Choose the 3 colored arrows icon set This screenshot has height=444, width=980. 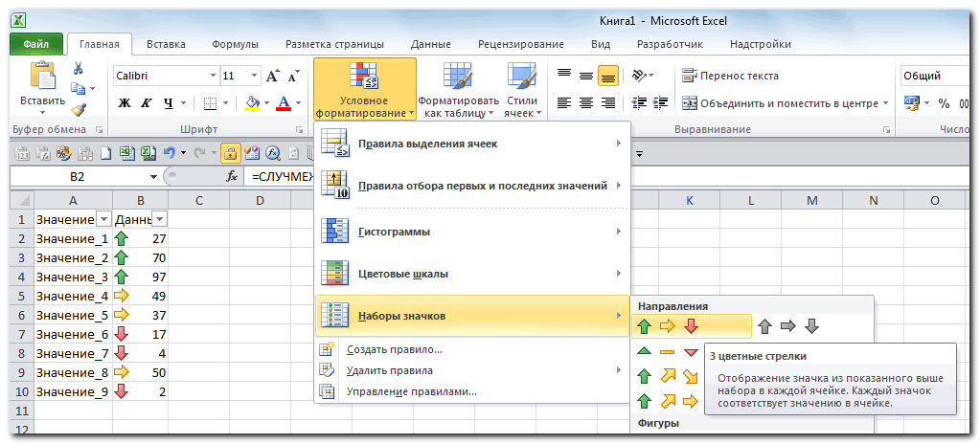(x=669, y=327)
